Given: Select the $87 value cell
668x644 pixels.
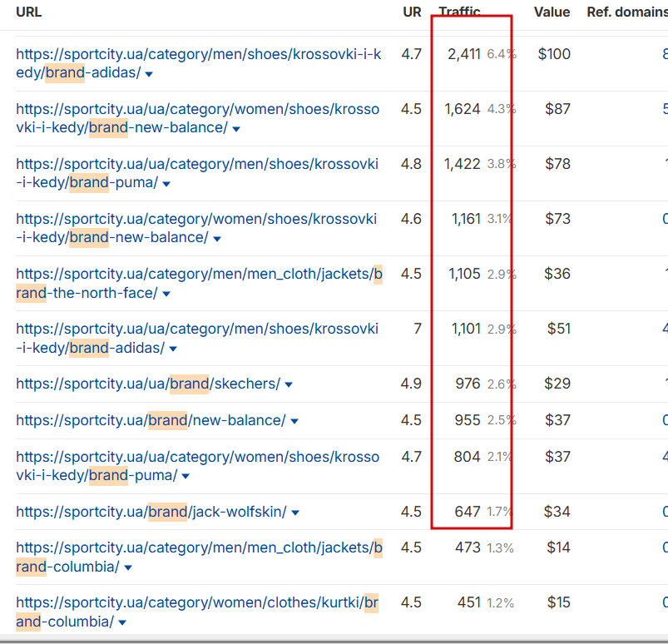Looking at the screenshot, I should point(557,109).
